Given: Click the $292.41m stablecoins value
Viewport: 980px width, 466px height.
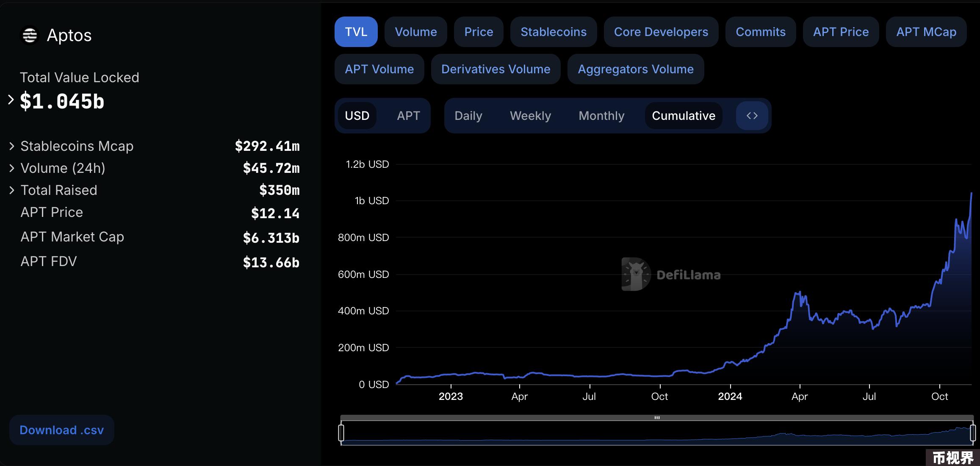Looking at the screenshot, I should point(267,146).
